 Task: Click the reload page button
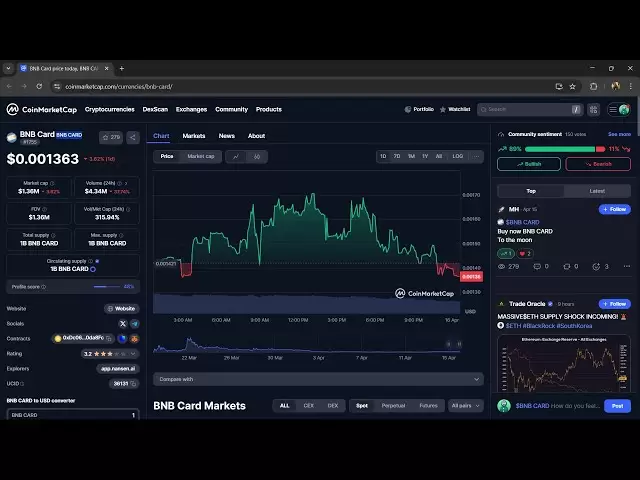39,87
